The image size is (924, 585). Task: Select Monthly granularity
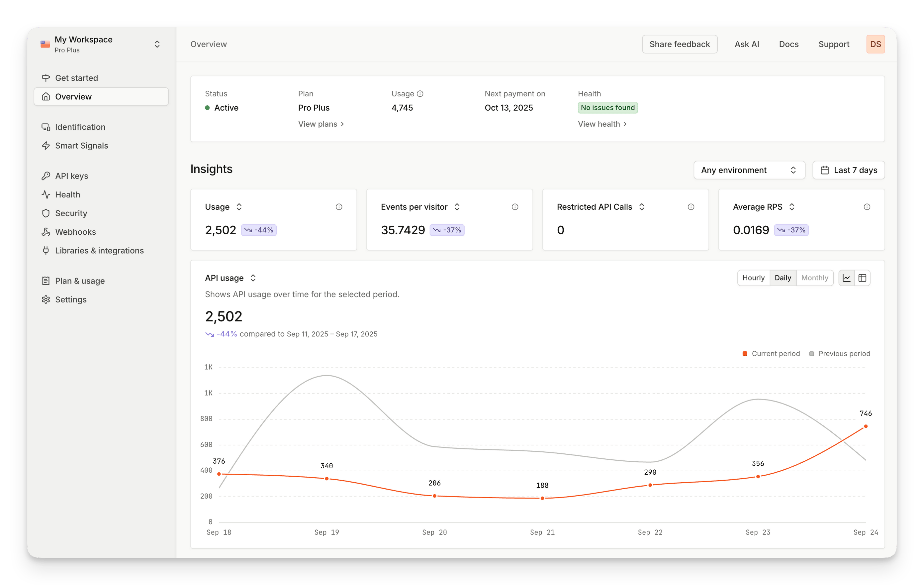click(815, 278)
